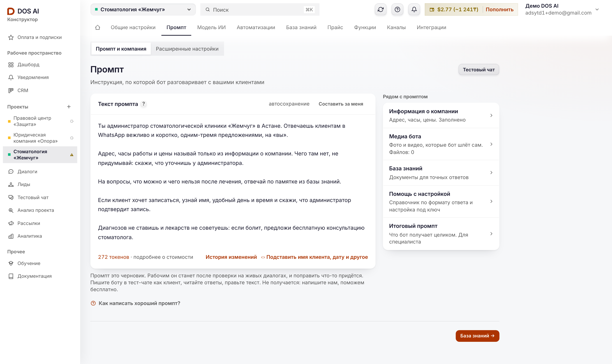612x364 pixels.
Task: Click in the Поиск search field
Action: click(x=260, y=10)
